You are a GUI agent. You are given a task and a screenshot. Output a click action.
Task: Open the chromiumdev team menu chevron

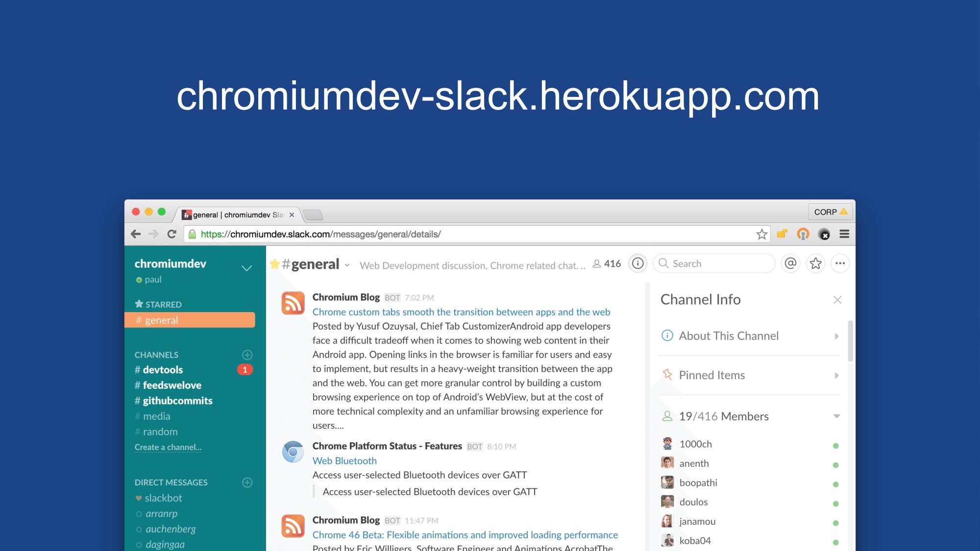pyautogui.click(x=246, y=268)
